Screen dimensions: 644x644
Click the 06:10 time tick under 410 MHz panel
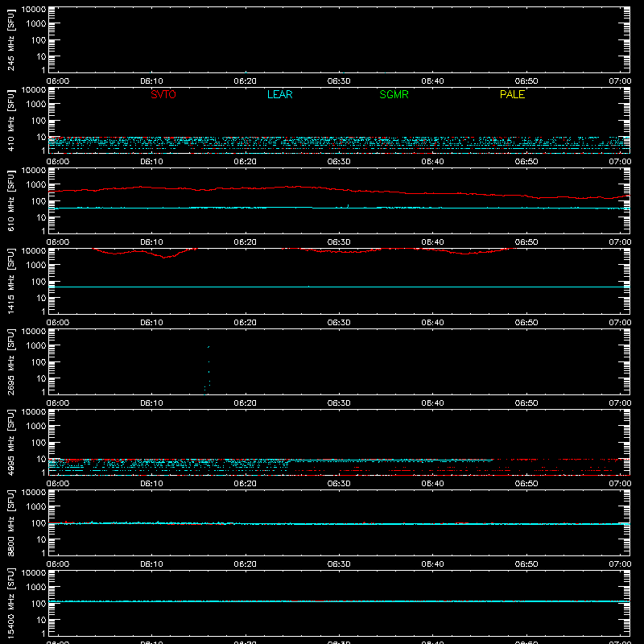coord(151,162)
